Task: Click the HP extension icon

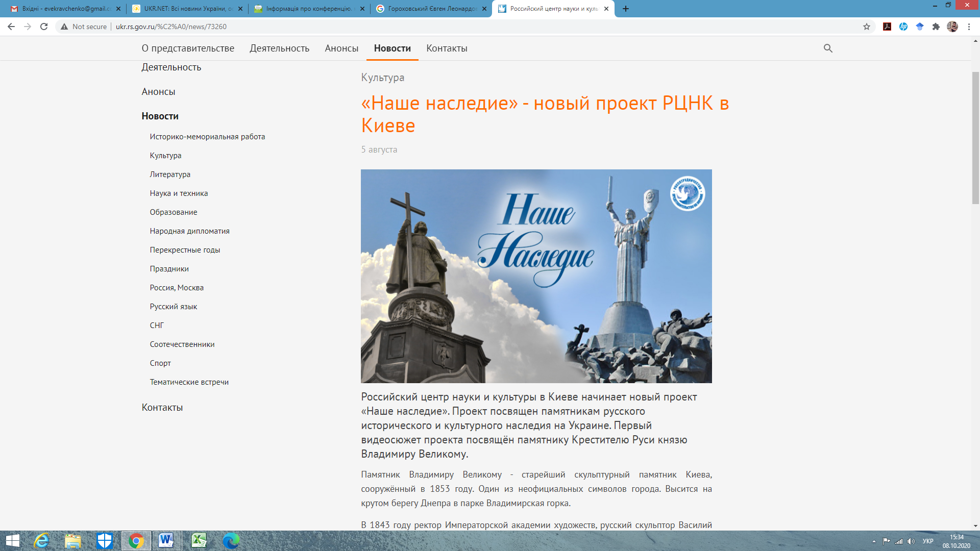Action: pos(903,27)
